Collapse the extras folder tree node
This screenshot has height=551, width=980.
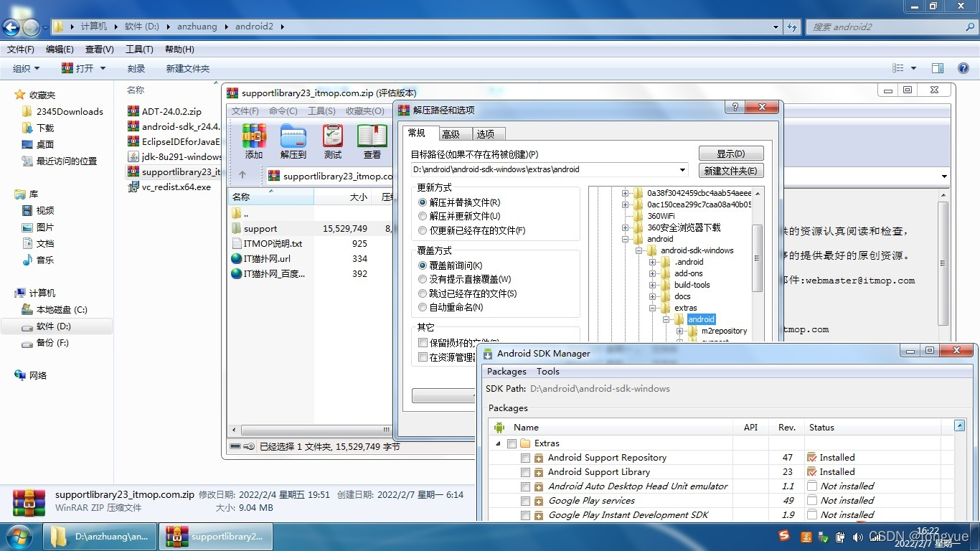[653, 308]
